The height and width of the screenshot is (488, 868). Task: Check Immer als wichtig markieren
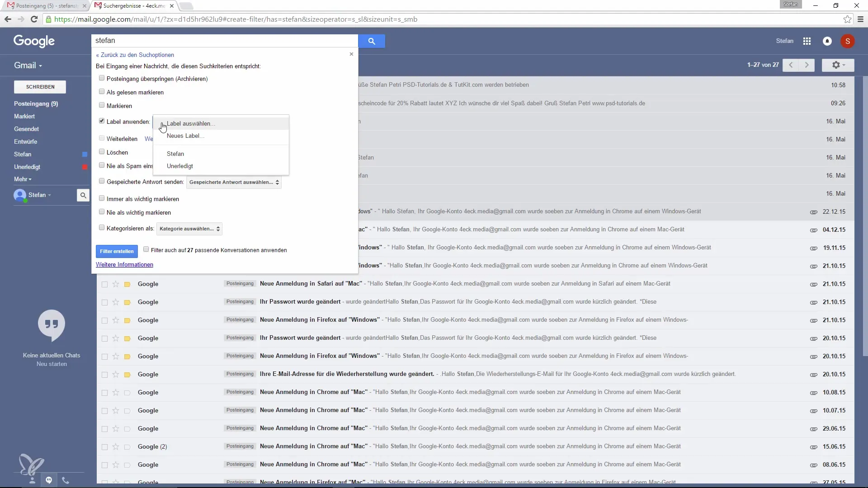click(102, 198)
